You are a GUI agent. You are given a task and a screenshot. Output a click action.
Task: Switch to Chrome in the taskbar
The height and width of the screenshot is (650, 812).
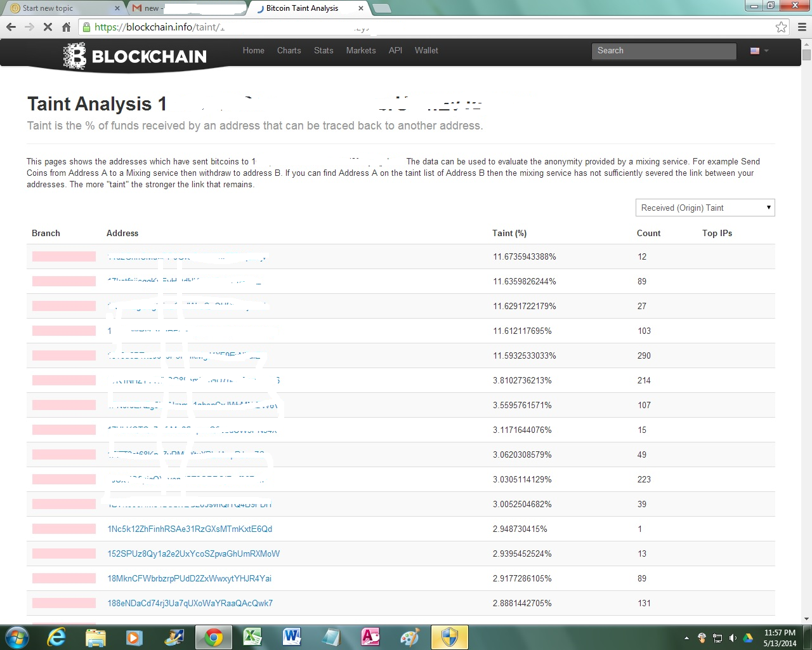tap(214, 637)
